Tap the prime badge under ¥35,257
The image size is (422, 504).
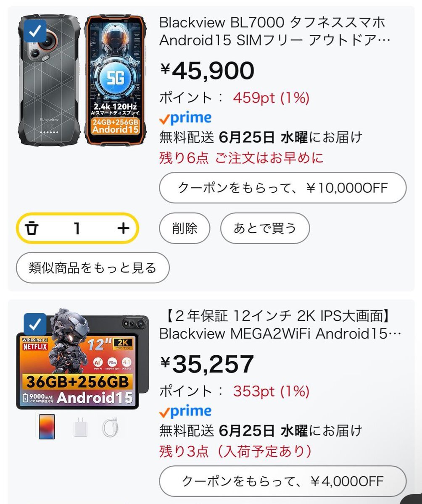click(x=185, y=412)
